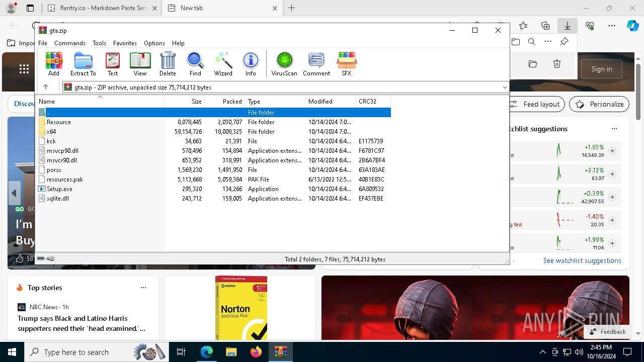Switch to the New tab browser tab

coord(224,8)
